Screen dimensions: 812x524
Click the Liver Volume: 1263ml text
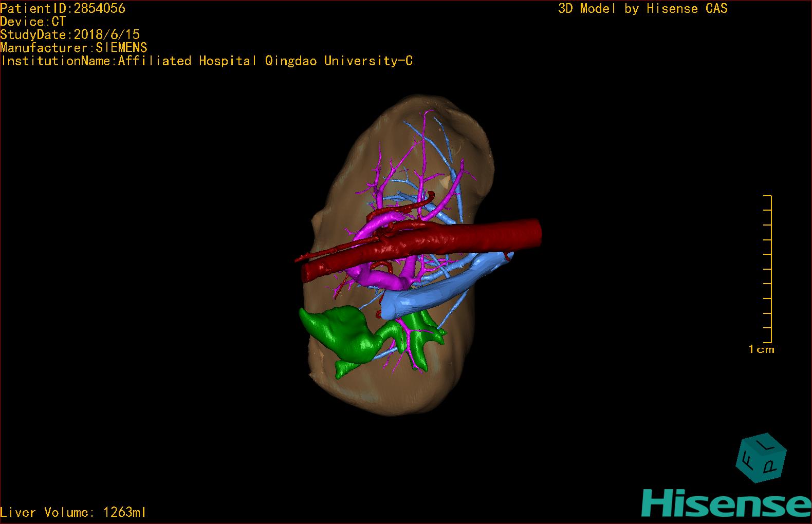[73, 512]
